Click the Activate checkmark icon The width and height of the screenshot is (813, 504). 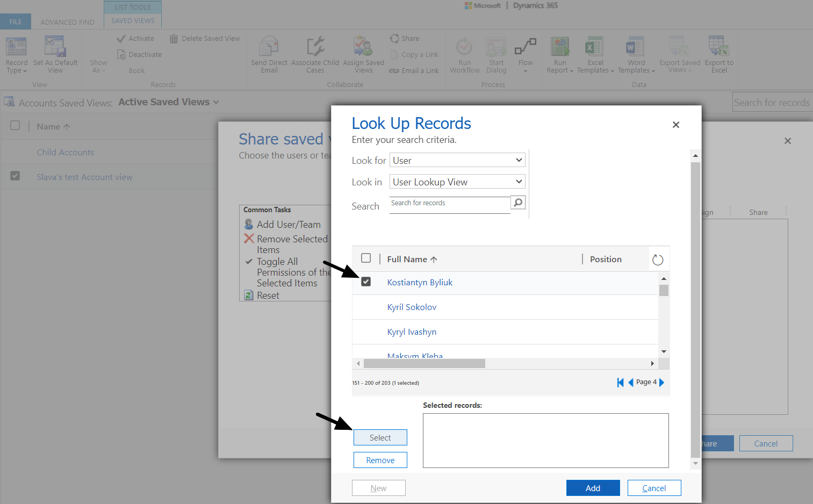121,39
